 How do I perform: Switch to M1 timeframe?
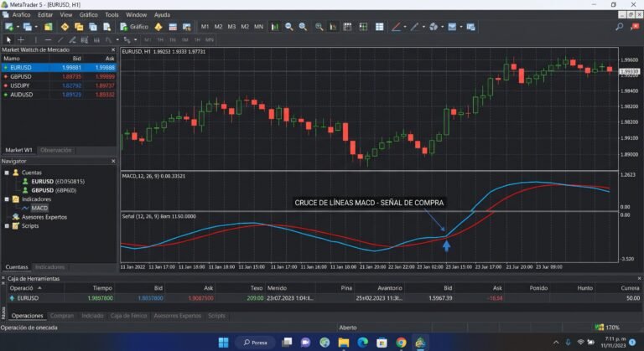coord(205,27)
